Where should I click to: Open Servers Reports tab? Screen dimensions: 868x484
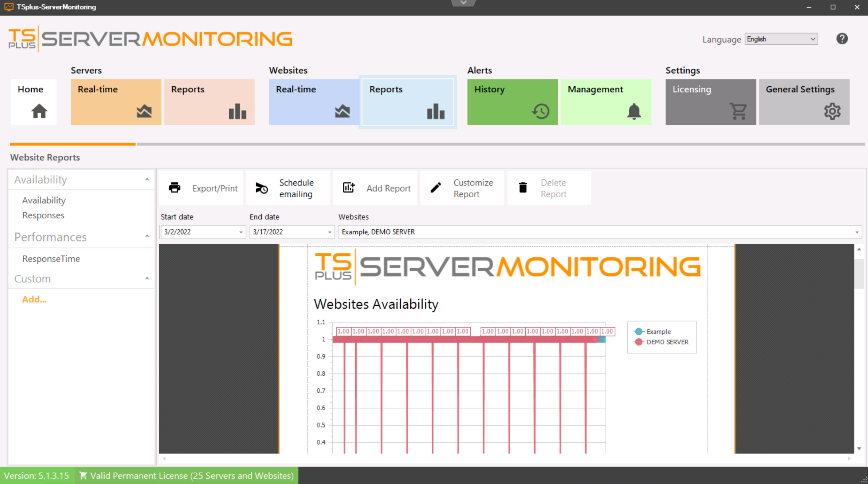[209, 102]
